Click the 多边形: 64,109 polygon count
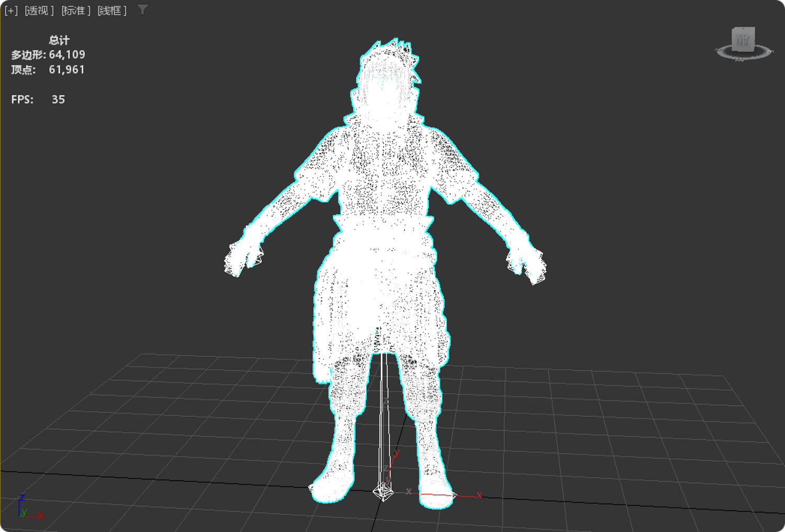This screenshot has height=532, width=785. pyautogui.click(x=48, y=54)
